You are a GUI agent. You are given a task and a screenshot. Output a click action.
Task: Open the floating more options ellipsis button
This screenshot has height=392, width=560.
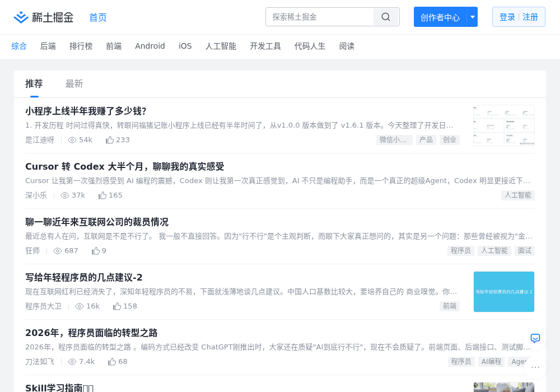pos(535,367)
